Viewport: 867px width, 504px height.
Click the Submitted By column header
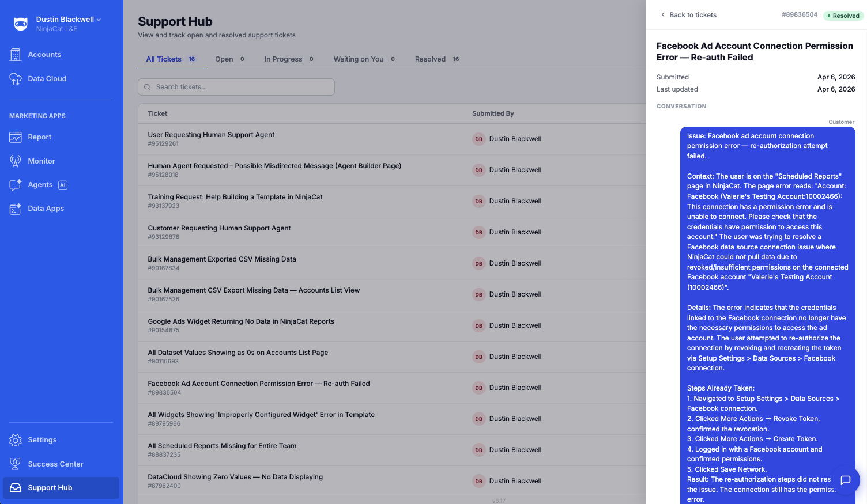click(x=493, y=113)
